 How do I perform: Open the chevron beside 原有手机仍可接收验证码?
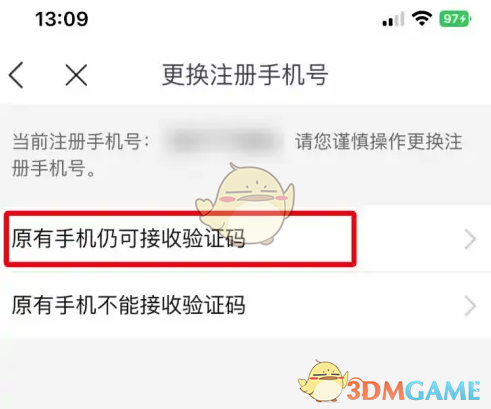(x=470, y=239)
